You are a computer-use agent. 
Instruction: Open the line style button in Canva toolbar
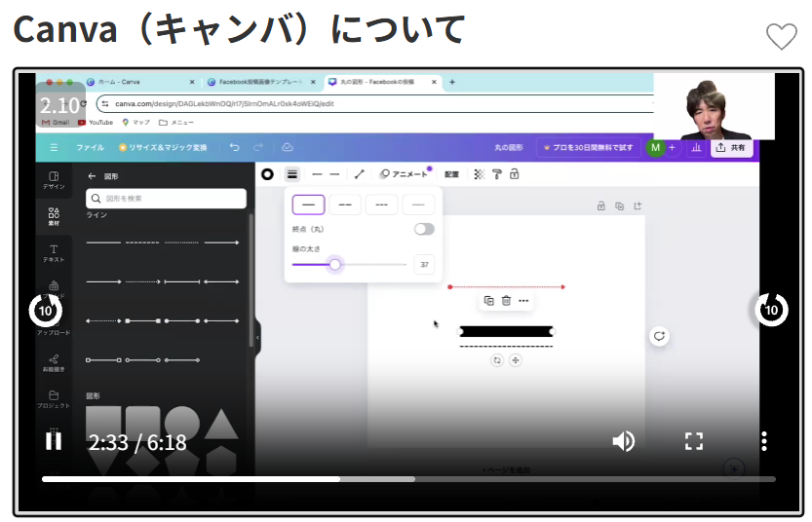292,174
